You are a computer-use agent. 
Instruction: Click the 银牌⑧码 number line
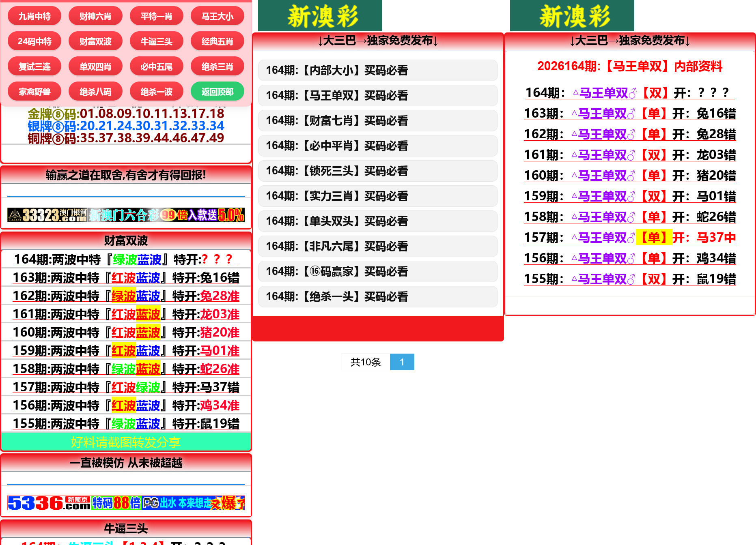(x=126, y=126)
